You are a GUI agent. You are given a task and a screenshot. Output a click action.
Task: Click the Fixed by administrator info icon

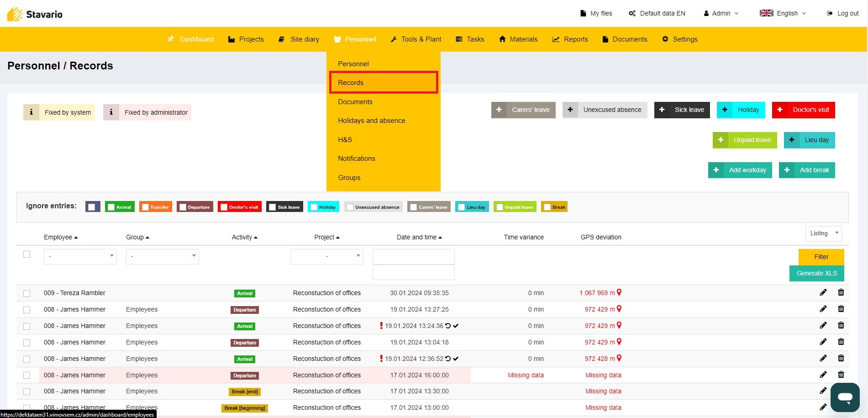(111, 112)
